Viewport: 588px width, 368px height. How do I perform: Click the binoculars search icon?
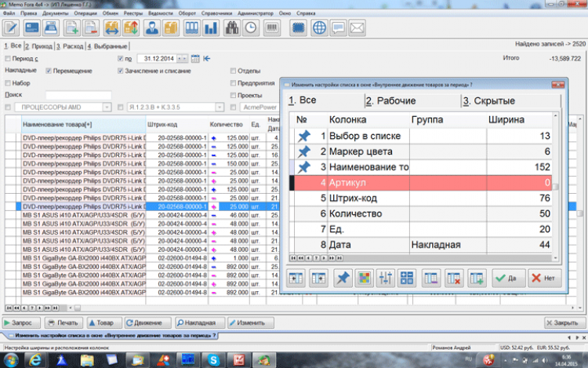click(232, 27)
